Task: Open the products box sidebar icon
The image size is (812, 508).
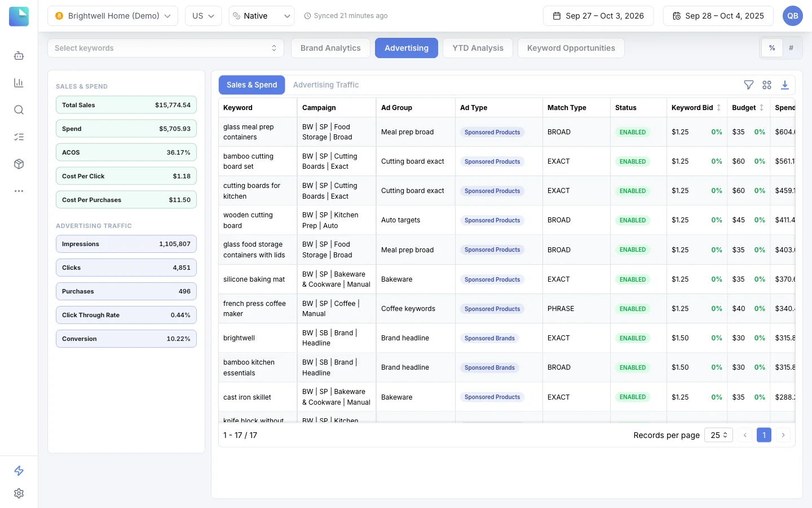Action: 19,164
